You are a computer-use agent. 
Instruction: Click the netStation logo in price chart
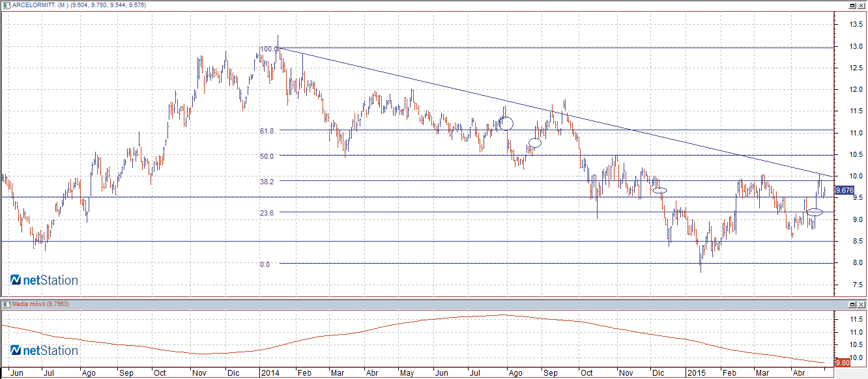point(44,281)
